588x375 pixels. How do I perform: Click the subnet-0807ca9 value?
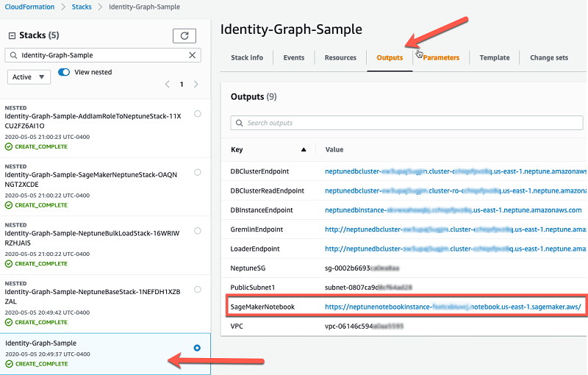coord(368,287)
